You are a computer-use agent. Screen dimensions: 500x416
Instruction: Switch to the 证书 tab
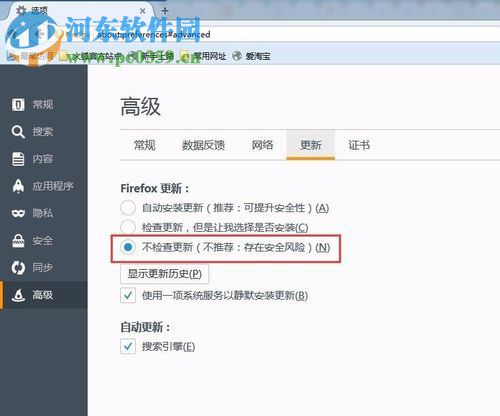359,145
